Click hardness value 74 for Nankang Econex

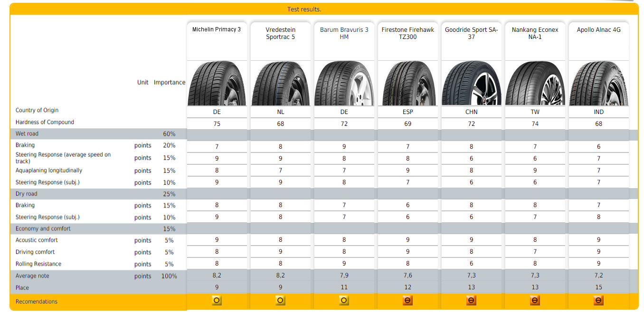535,124
